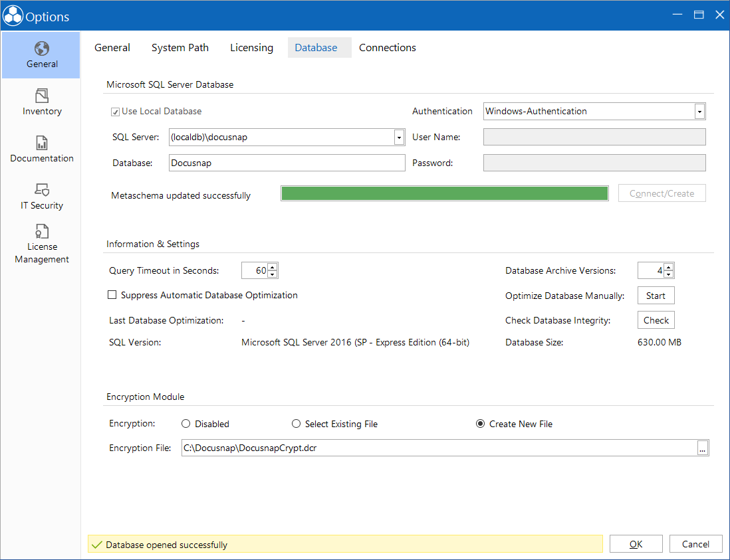
Task: Click the green metaschema progress bar
Action: [445, 193]
